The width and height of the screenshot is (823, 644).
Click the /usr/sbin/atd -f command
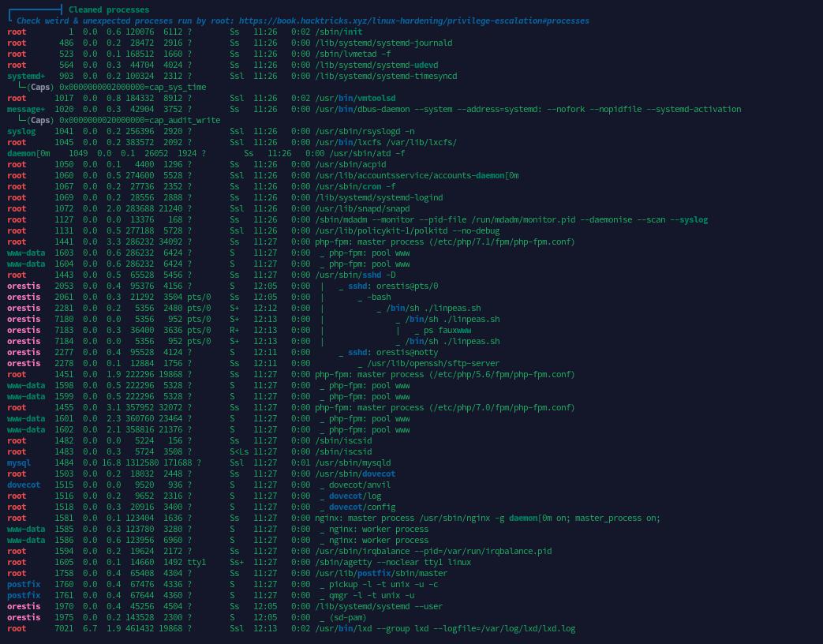point(368,153)
